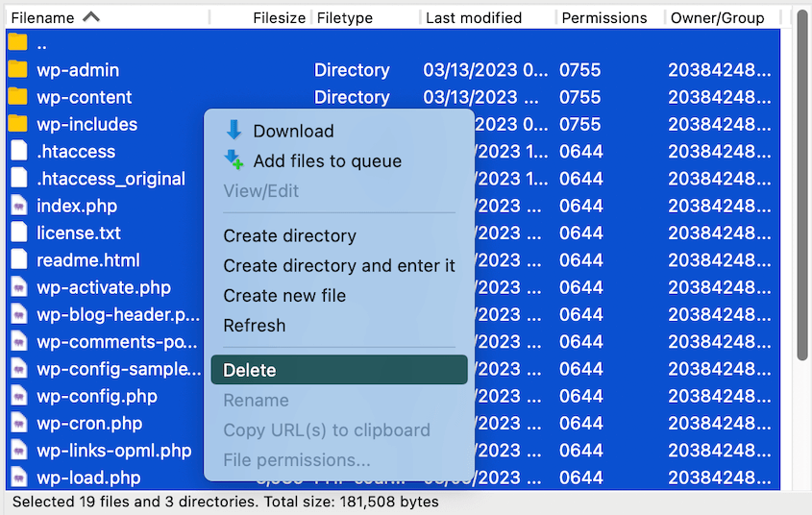Click the 0644 permissions of wp-config.php
The image size is (812, 515).
581,397
